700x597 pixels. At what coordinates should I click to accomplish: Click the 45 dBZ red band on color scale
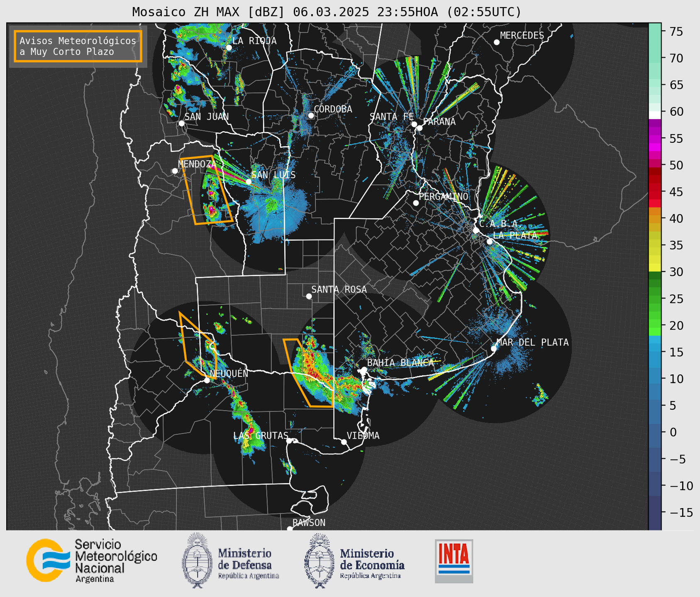pos(654,192)
